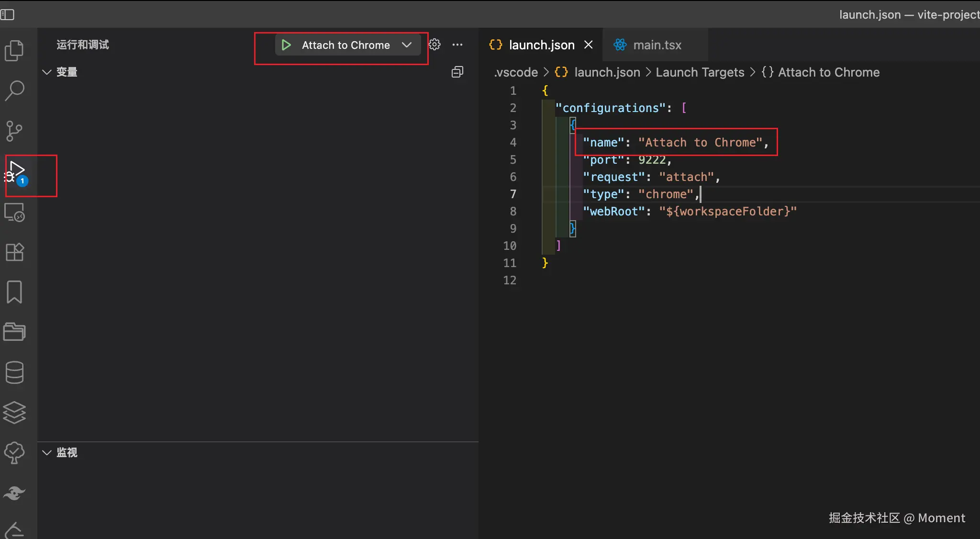Image resolution: width=980 pixels, height=539 pixels.
Task: Open launch.json via the gear icon
Action: click(434, 45)
